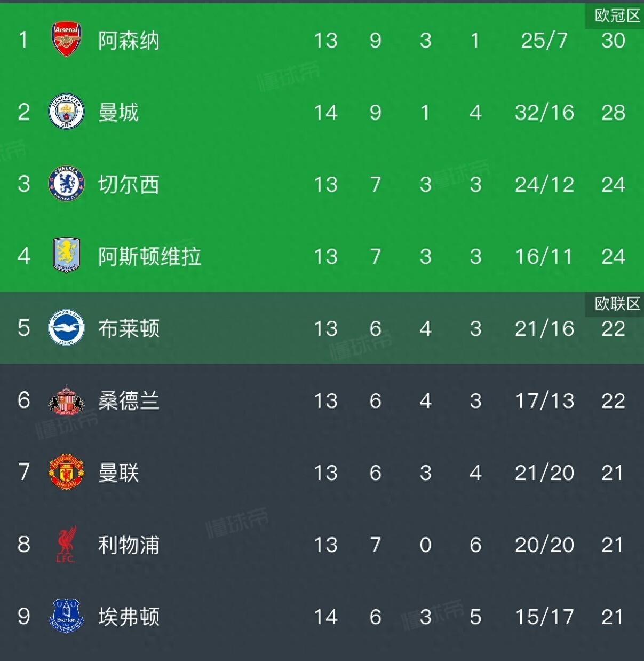
Task: Click the Everton club crest
Action: (x=66, y=616)
